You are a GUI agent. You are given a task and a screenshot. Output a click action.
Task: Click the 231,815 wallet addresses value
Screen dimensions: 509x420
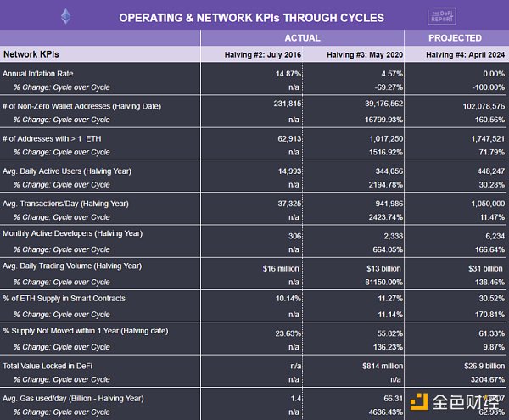288,104
